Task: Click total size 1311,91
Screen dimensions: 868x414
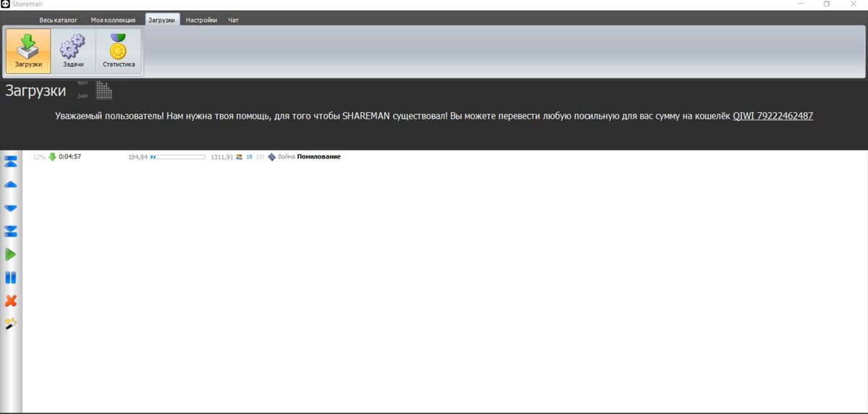Action: pyautogui.click(x=222, y=156)
